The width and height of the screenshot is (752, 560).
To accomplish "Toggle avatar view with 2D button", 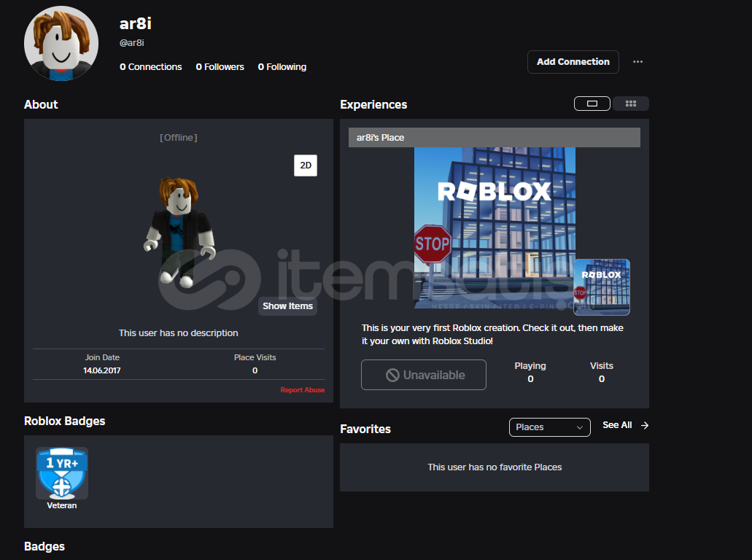I will coord(306,166).
